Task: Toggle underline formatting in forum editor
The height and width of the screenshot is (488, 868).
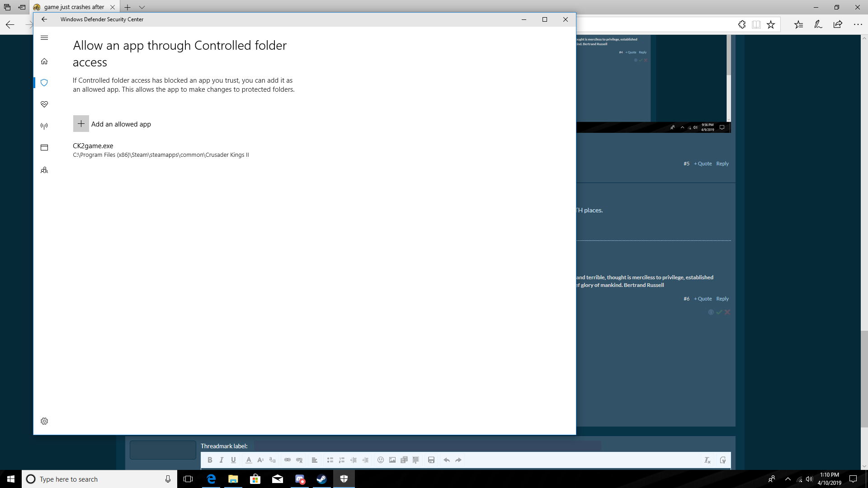Action: 233,460
